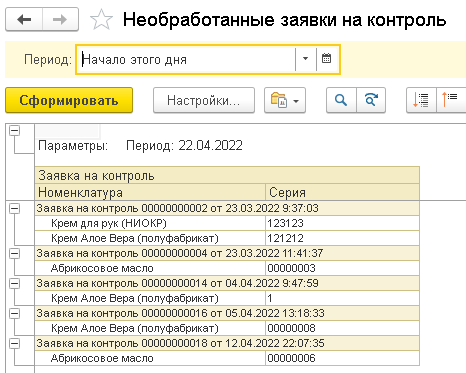Click the find next search icon
This screenshot has width=466, height=373.
371,100
